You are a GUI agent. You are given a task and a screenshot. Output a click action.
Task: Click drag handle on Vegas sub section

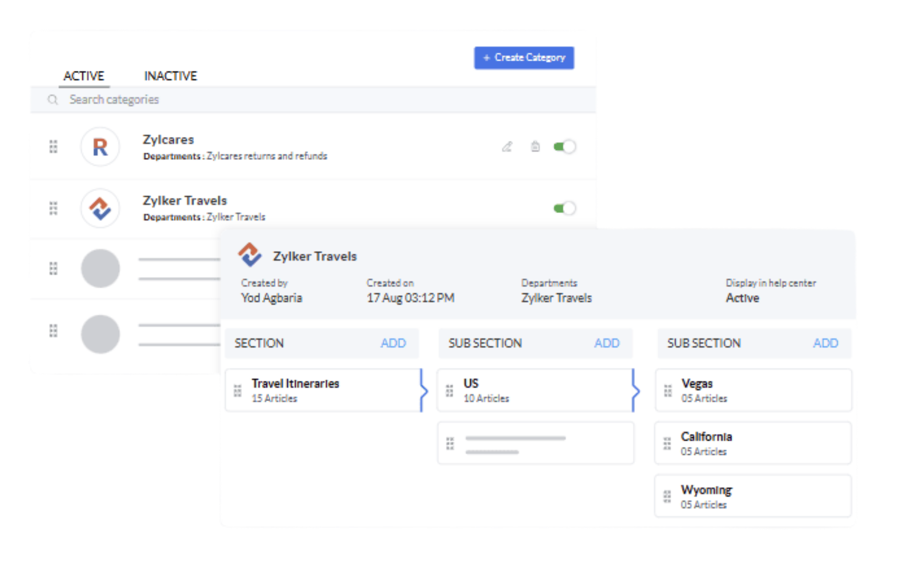668,391
